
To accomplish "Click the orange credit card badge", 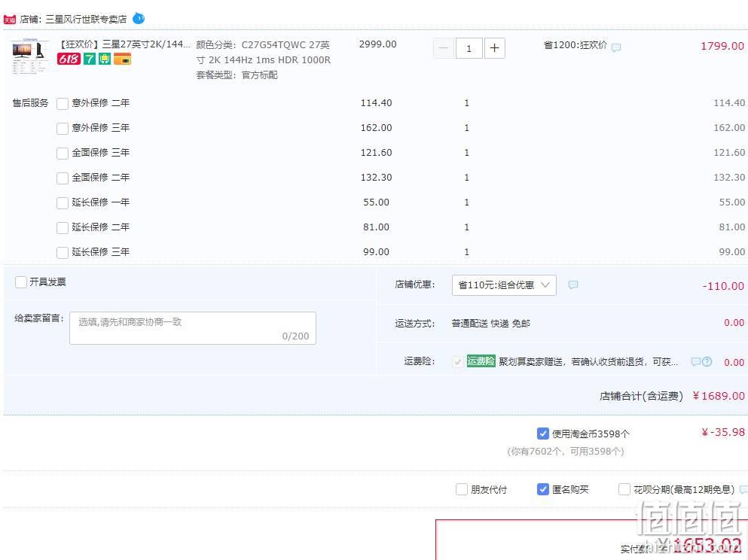I will tap(122, 59).
